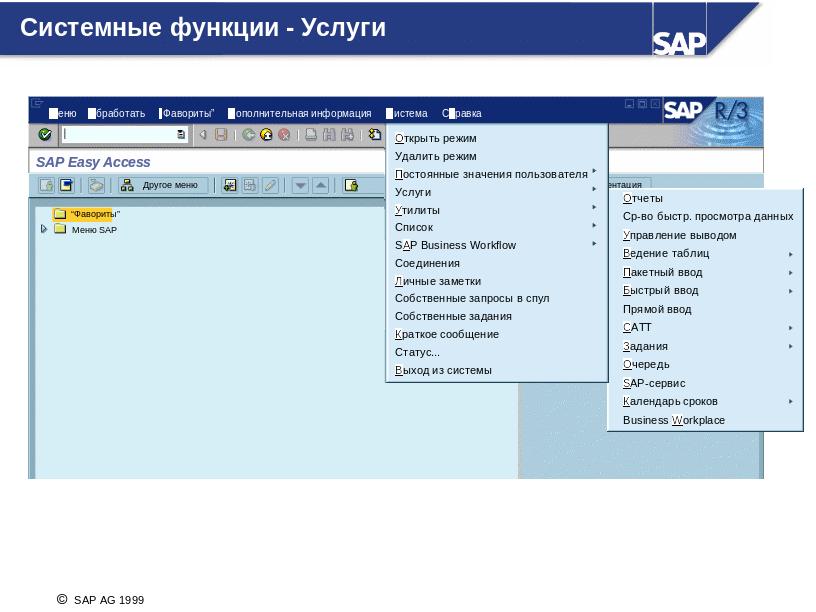The height and width of the screenshot is (612, 816).
Task: Click the green Back arrow icon
Action: point(248,135)
